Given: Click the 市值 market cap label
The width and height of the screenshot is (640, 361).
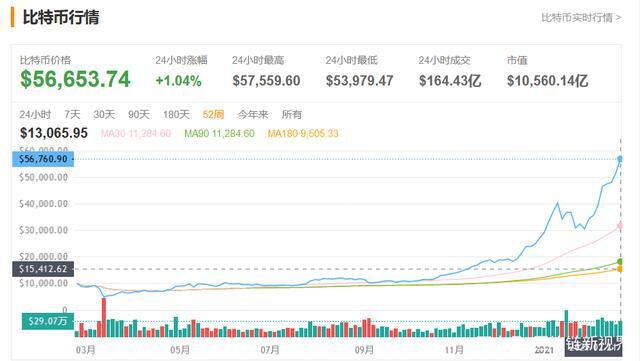Looking at the screenshot, I should click(517, 60).
